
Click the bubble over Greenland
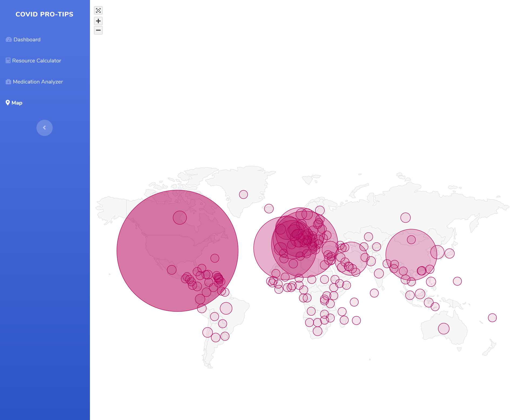coord(243,194)
